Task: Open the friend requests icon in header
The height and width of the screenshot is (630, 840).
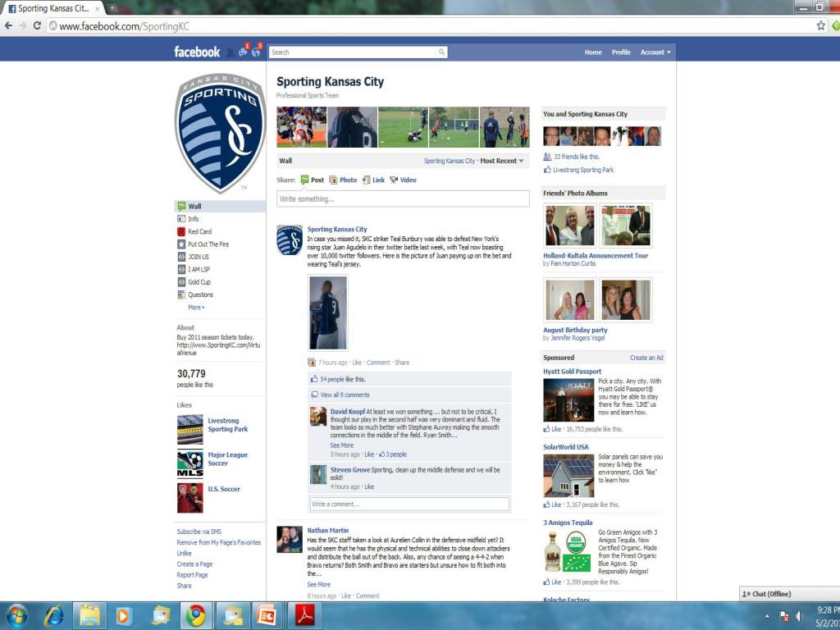Action: pos(231,52)
